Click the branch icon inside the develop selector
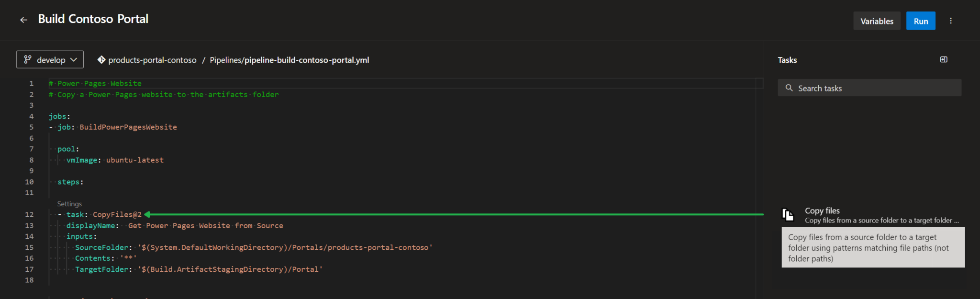The width and height of the screenshot is (980, 299). [x=27, y=59]
